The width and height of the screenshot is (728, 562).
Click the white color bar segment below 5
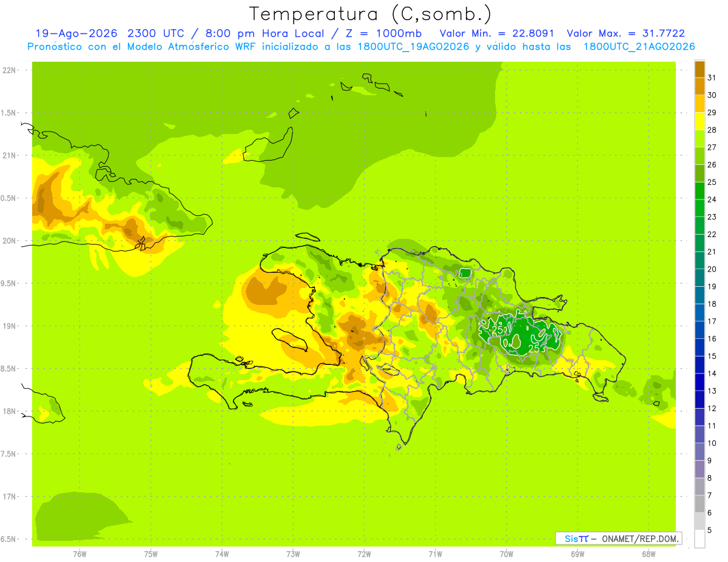pos(699,539)
